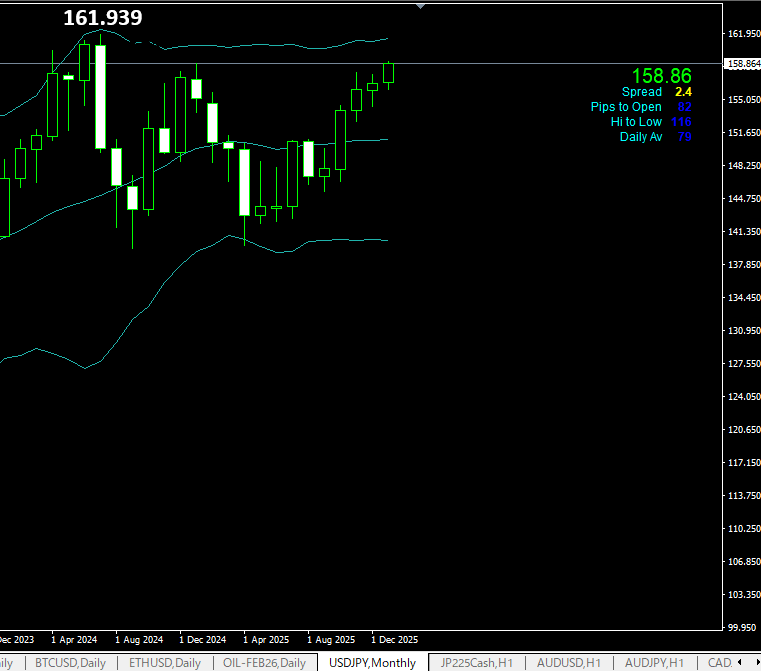Click the active USDJPY,Monthly tab
761x671 pixels.
[372, 662]
